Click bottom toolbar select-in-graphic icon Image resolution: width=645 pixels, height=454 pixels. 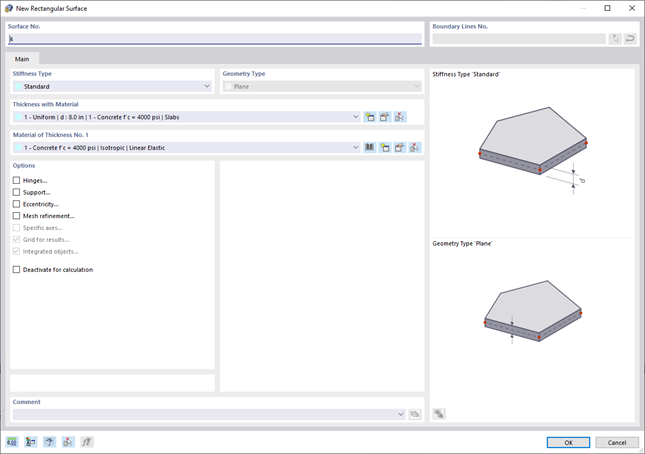point(68,442)
